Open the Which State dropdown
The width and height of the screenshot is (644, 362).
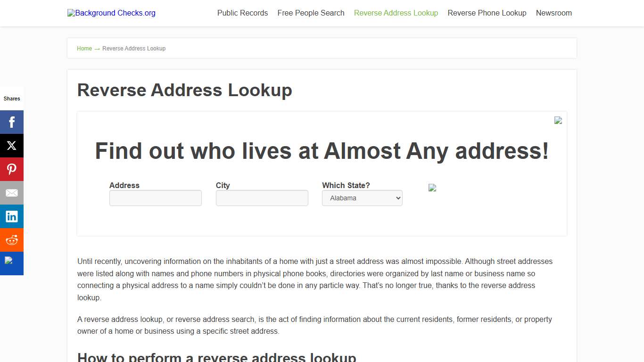pyautogui.click(x=362, y=198)
